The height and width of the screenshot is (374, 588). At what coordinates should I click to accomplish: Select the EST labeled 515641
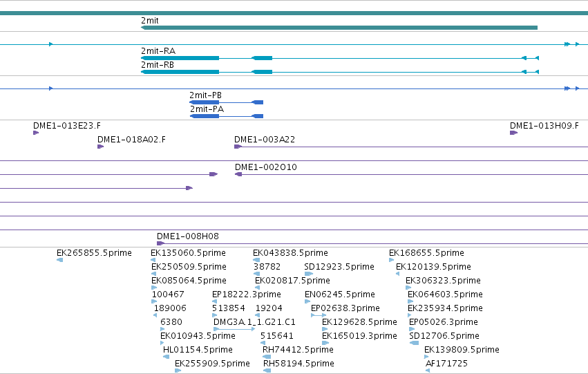pos(277,336)
